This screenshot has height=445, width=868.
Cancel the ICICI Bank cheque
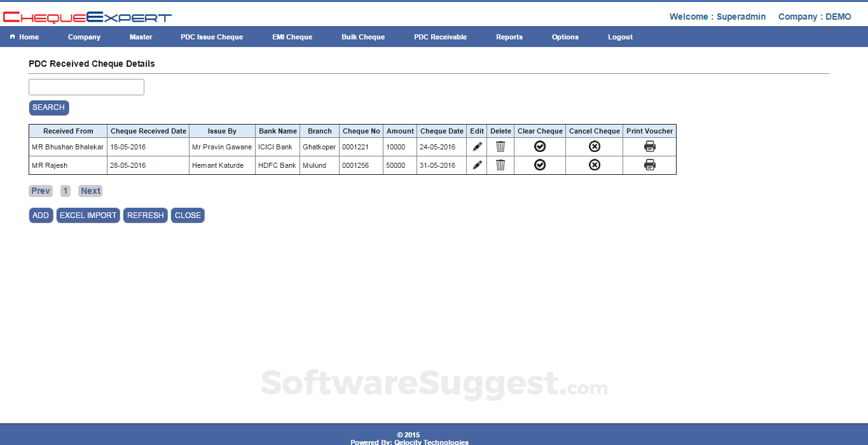[593, 146]
